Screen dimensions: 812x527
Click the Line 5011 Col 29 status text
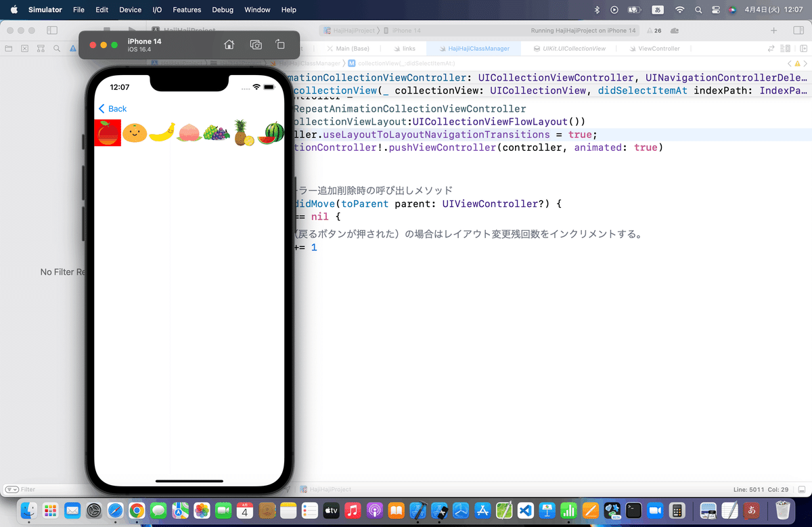point(761,489)
